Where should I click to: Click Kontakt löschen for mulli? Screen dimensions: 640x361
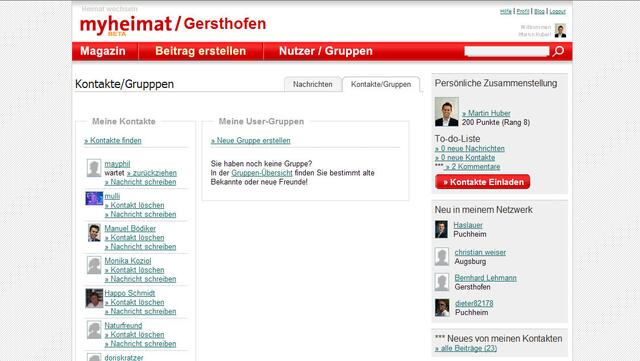click(134, 205)
